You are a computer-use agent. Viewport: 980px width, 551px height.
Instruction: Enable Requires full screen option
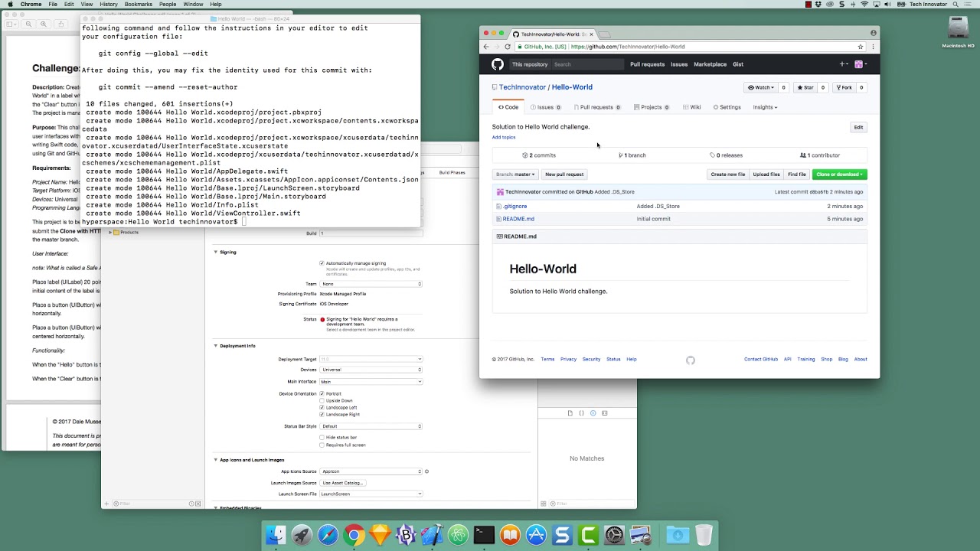coord(322,445)
